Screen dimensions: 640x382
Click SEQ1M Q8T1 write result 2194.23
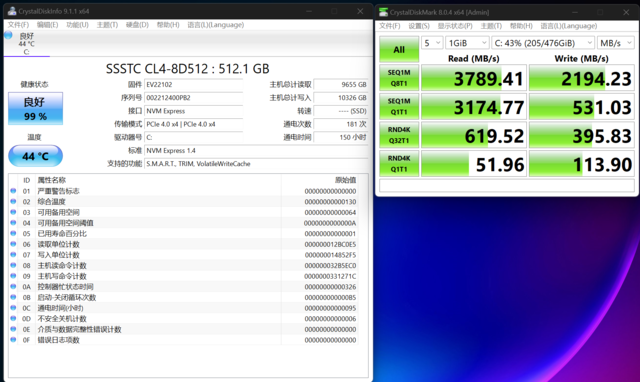[582, 78]
